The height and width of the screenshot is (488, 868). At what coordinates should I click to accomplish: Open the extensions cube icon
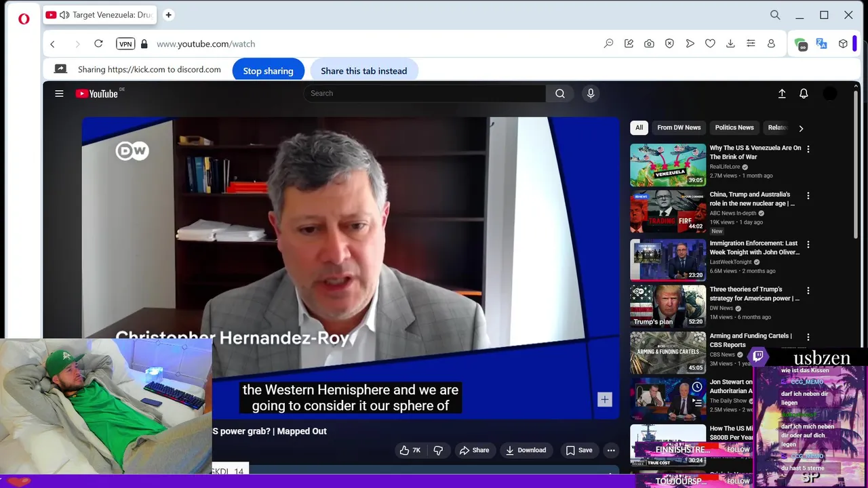click(x=843, y=43)
